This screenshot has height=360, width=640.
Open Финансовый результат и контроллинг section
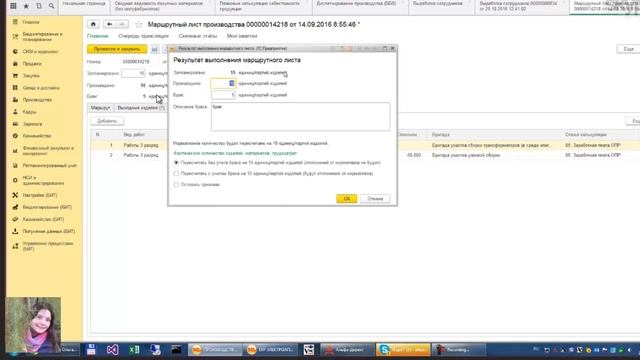pos(48,151)
